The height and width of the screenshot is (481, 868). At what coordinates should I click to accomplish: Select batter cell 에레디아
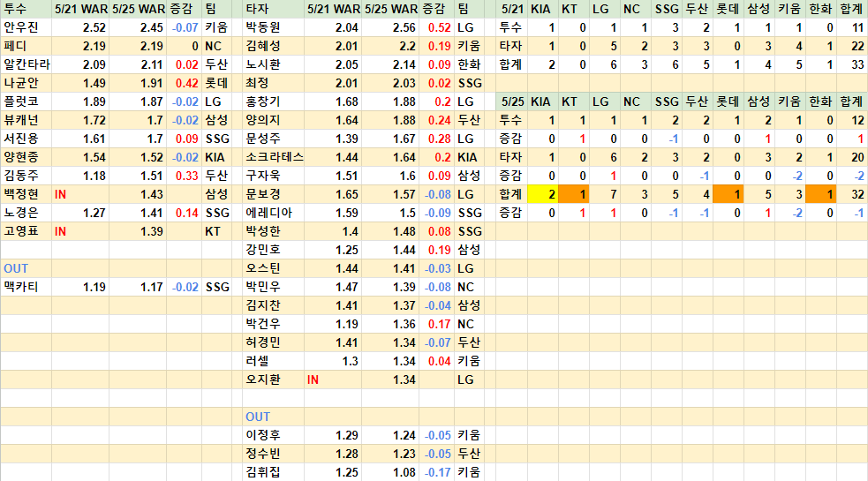coord(274,213)
